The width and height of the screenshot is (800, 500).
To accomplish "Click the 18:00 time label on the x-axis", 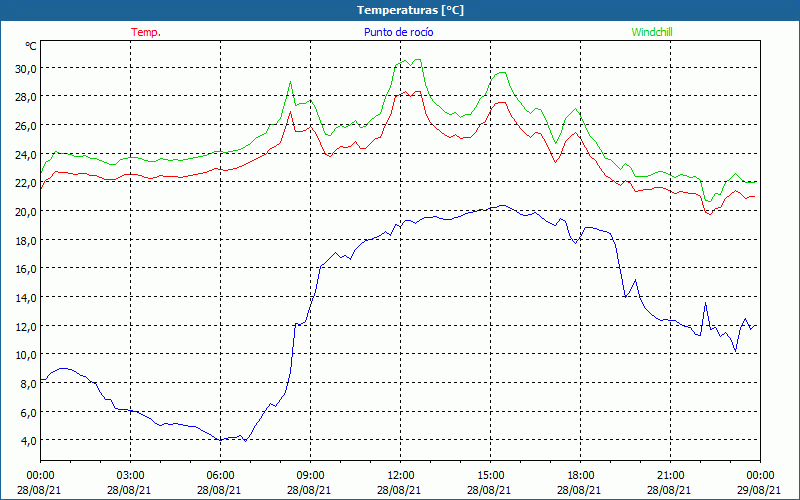I will [x=581, y=476].
